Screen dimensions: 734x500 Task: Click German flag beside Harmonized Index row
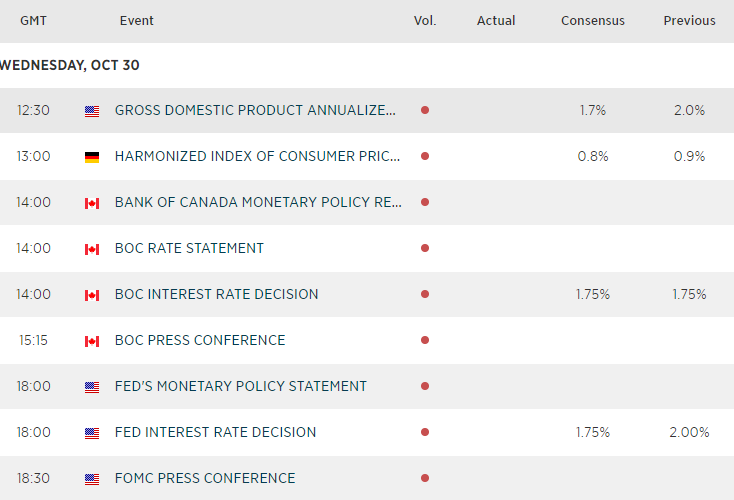coord(92,157)
